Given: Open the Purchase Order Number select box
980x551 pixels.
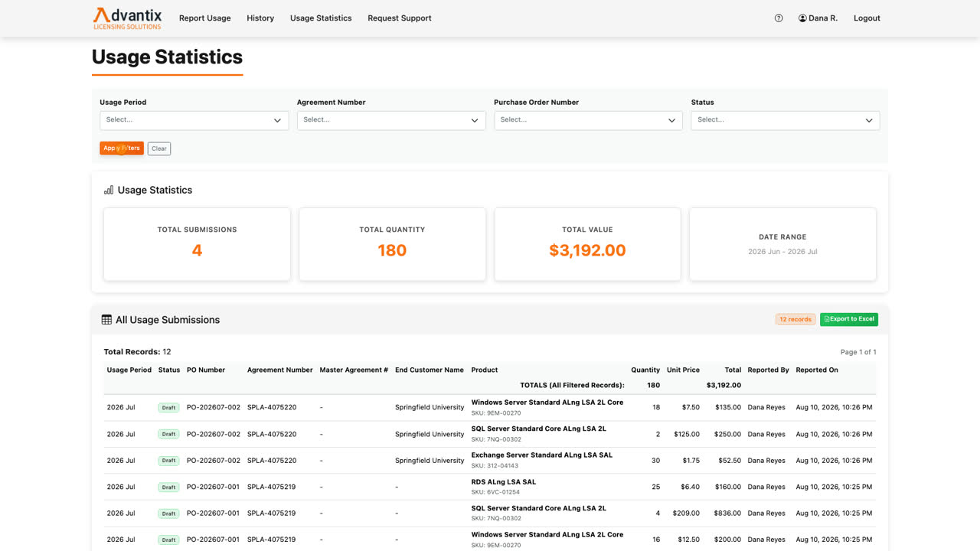Looking at the screenshot, I should [588, 120].
